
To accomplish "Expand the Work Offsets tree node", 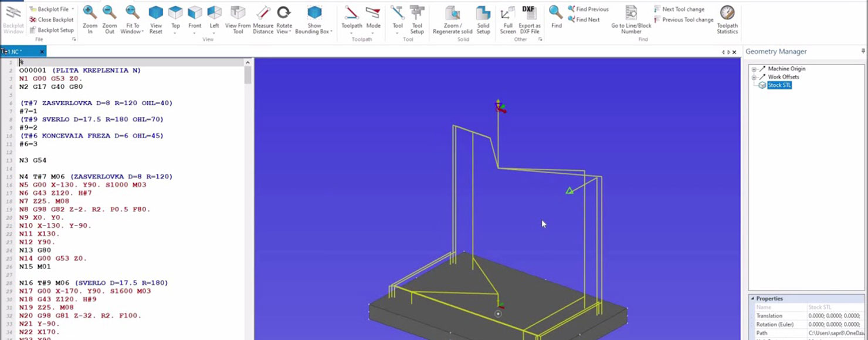I will point(754,77).
